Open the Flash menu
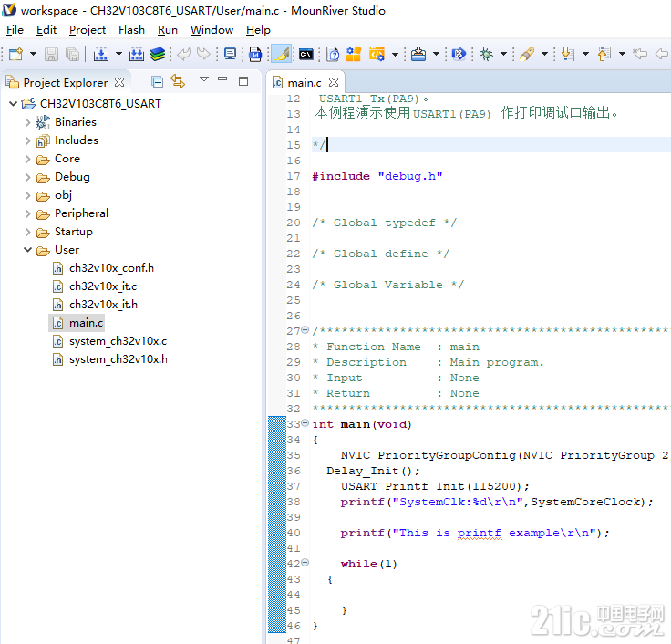The height and width of the screenshot is (644, 671). pos(131,30)
